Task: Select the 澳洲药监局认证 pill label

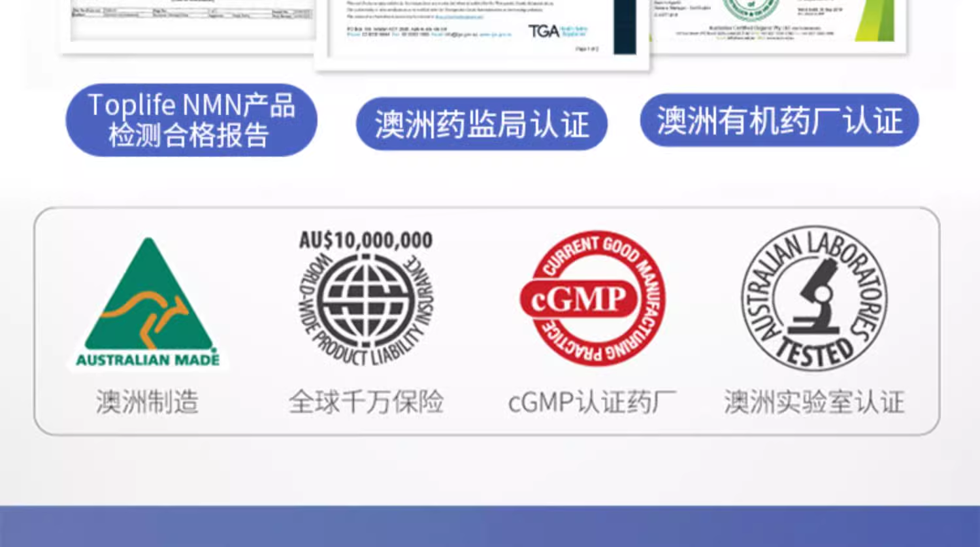Action: coord(482,124)
